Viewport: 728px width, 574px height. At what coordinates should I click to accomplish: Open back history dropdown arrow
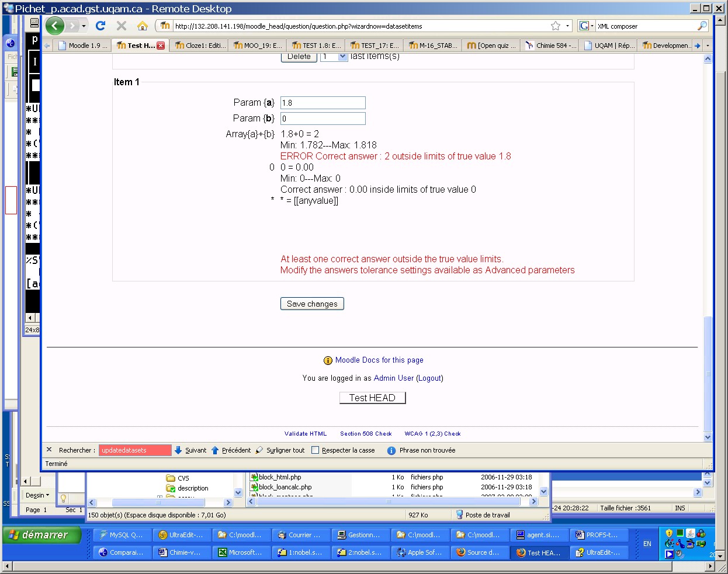(x=84, y=26)
